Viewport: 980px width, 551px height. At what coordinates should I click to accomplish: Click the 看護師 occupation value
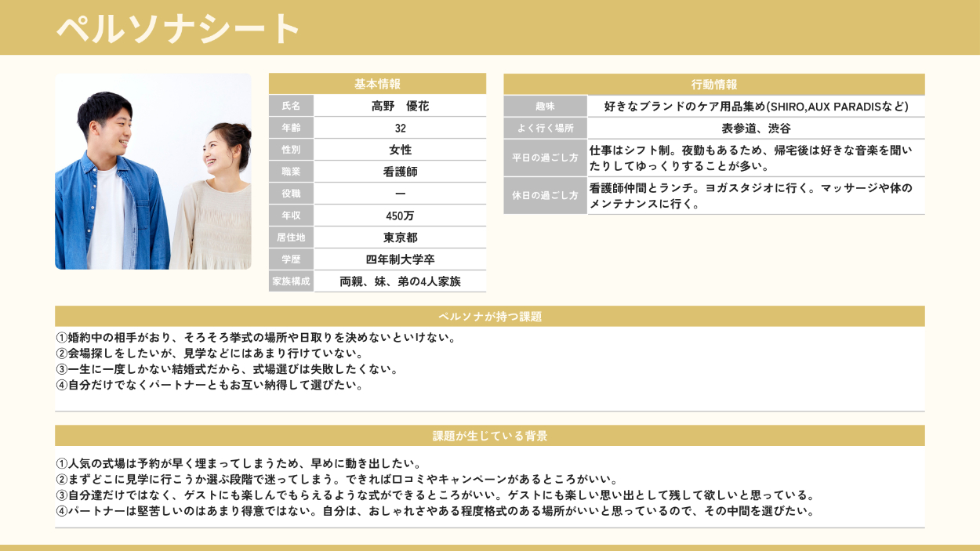(400, 172)
